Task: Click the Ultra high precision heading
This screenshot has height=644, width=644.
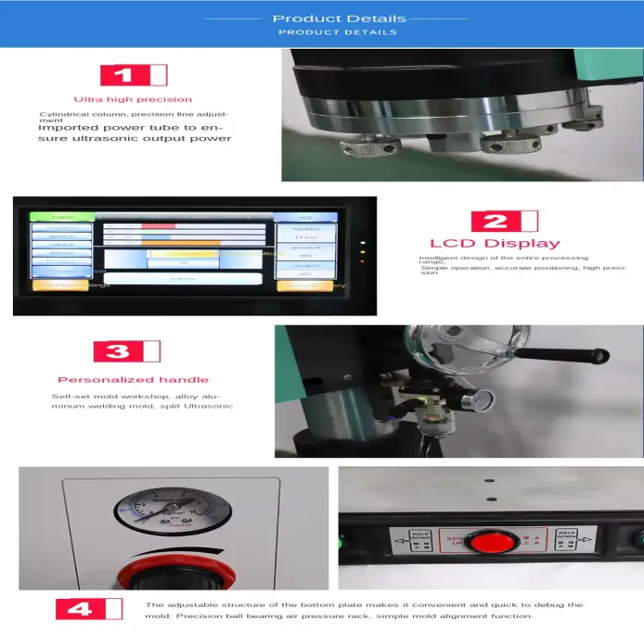Action: click(133, 99)
